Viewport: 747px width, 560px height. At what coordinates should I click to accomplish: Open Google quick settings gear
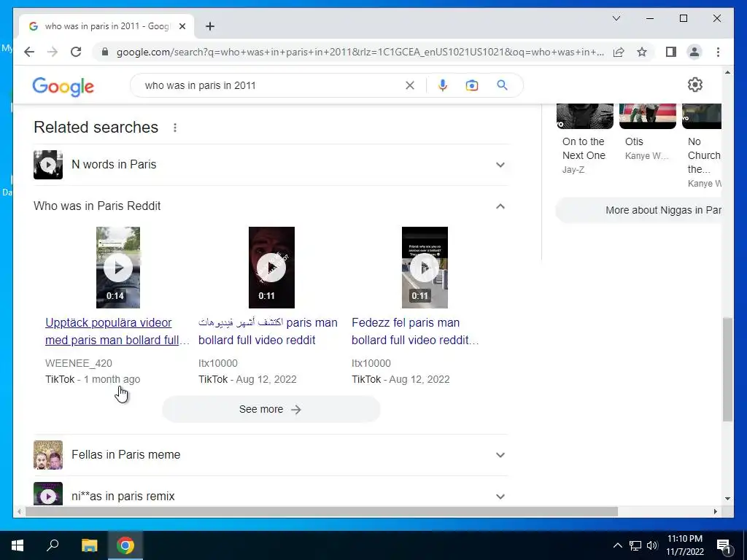(x=695, y=85)
